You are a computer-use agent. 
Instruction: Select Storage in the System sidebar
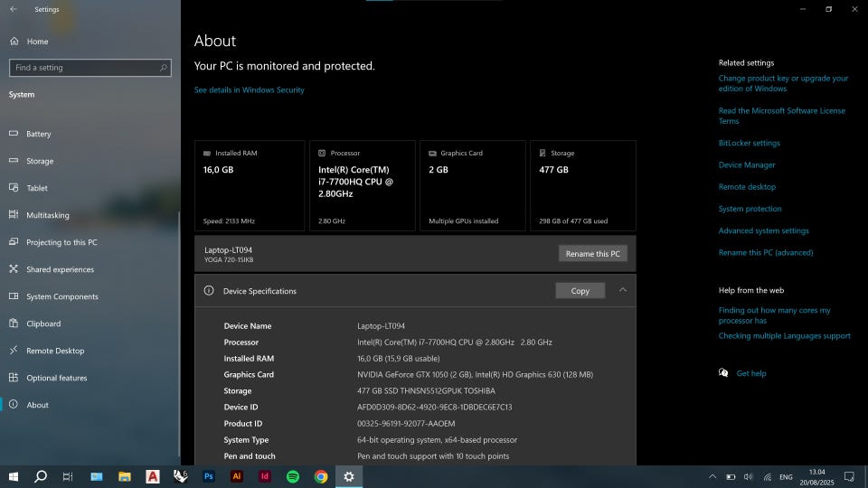[40, 161]
